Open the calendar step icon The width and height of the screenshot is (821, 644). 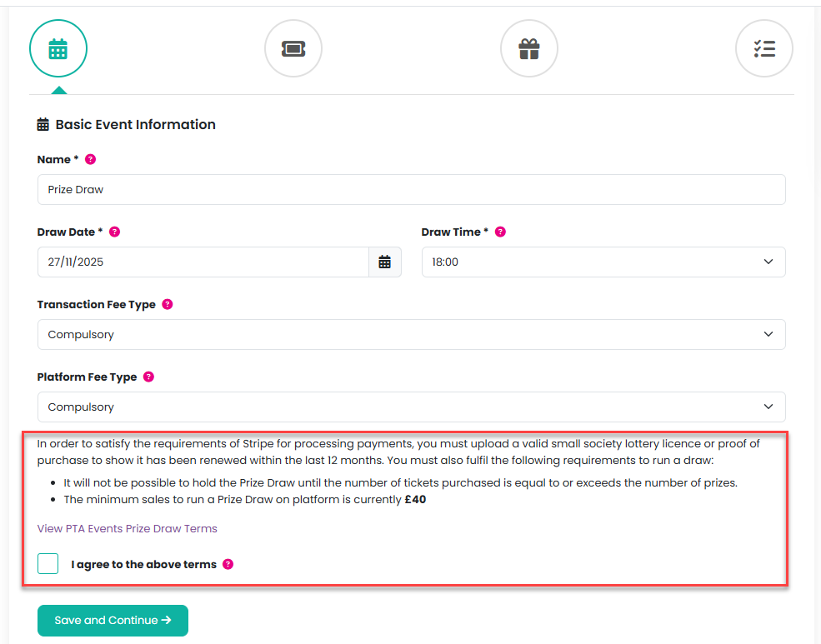(x=58, y=48)
